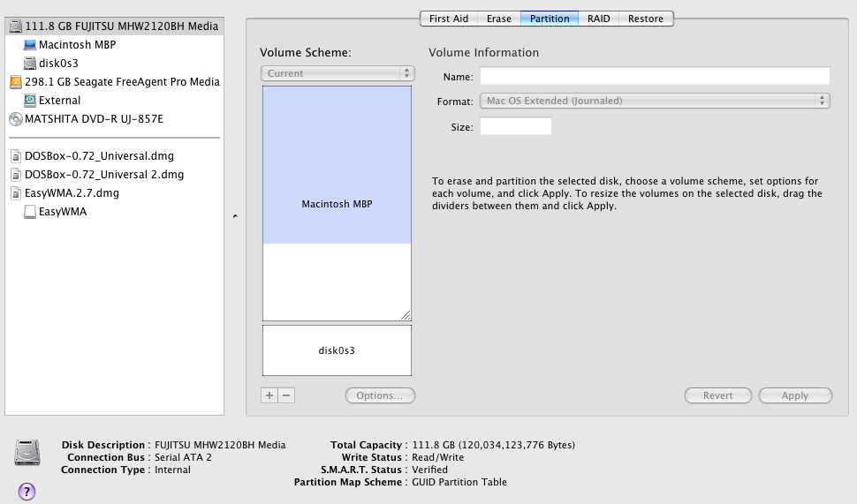The image size is (857, 504).
Task: Click the disk0s3 volume icon
Action: (30, 64)
